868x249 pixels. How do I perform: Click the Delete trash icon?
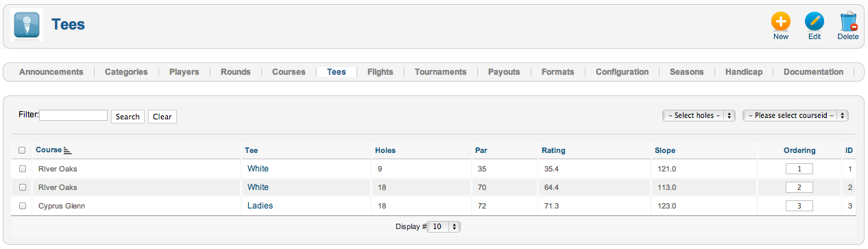point(848,21)
